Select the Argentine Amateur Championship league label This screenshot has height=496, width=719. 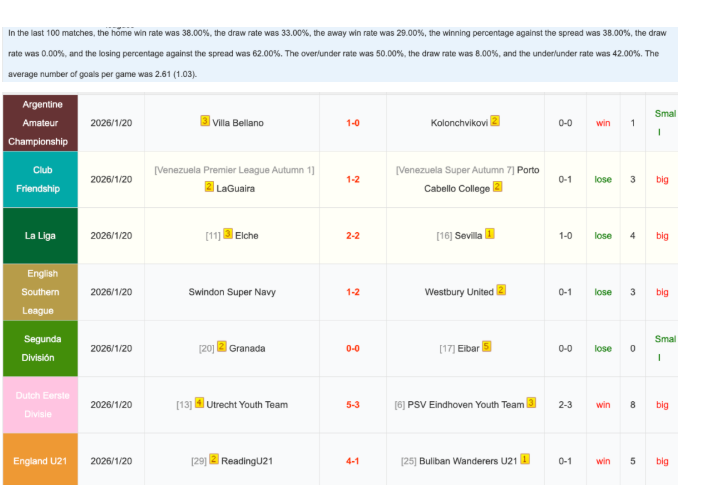38,123
